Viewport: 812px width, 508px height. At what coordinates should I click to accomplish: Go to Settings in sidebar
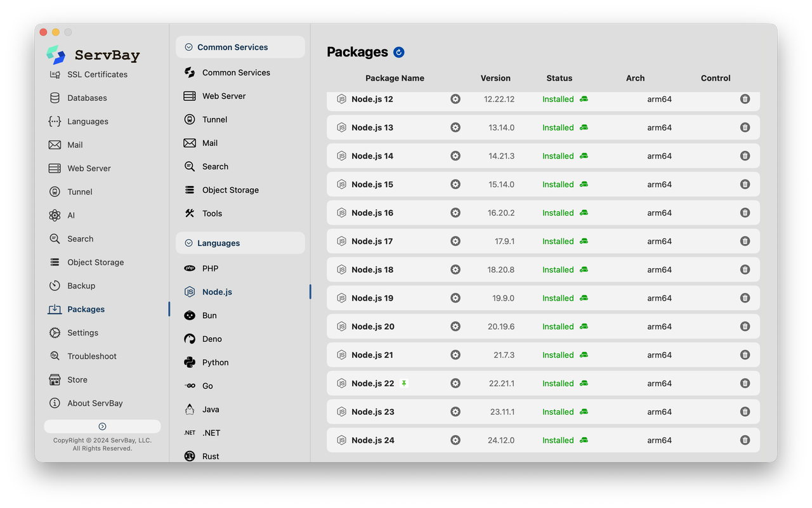tap(82, 332)
